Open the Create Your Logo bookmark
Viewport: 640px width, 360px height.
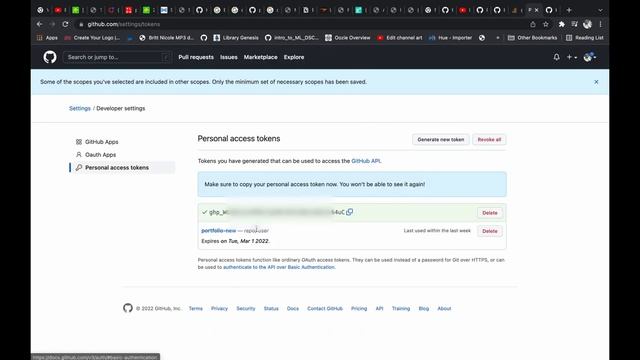[x=92, y=38]
